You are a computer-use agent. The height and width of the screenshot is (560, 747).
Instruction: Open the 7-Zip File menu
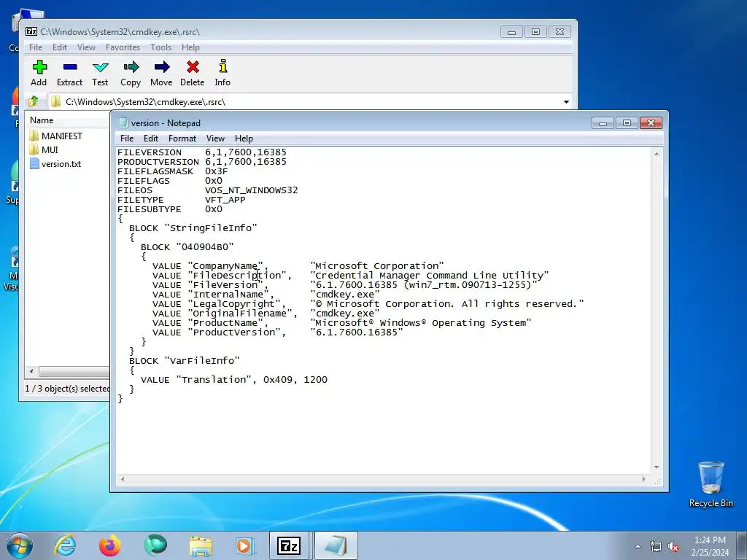coord(36,47)
